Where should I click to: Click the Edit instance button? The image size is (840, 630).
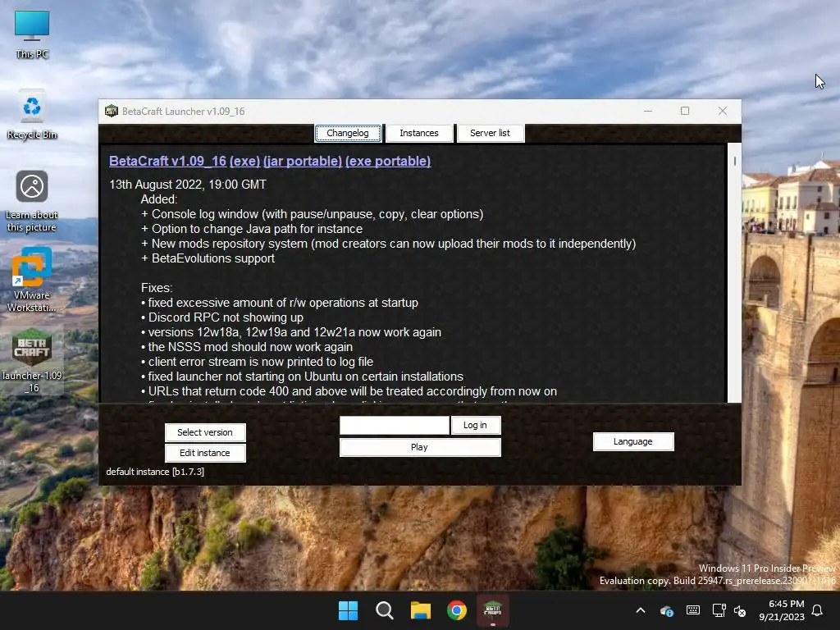(x=205, y=453)
